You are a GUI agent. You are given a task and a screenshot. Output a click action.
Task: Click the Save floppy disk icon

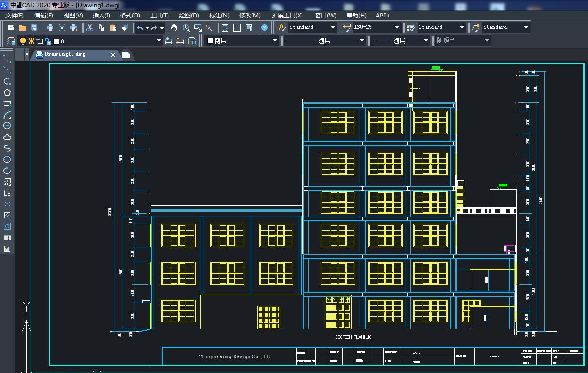34,28
